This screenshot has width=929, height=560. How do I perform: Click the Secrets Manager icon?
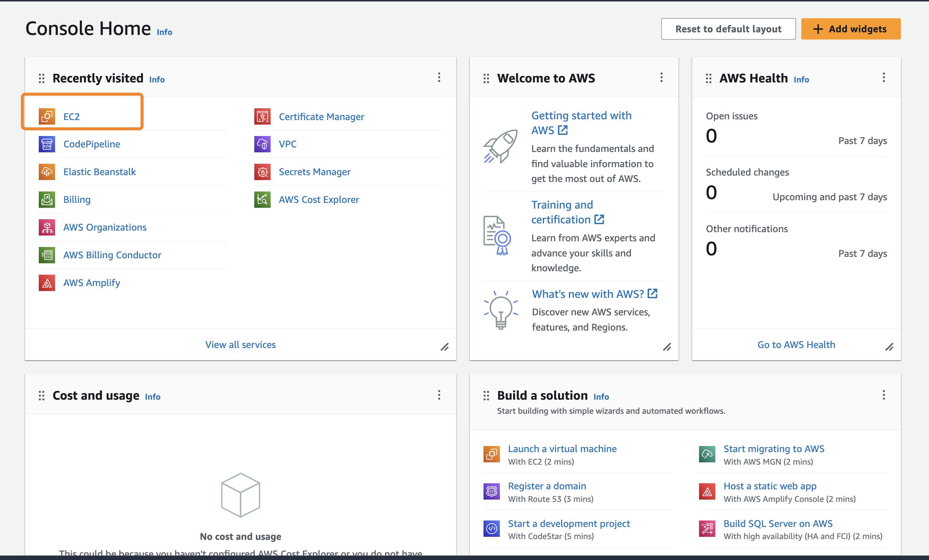262,172
